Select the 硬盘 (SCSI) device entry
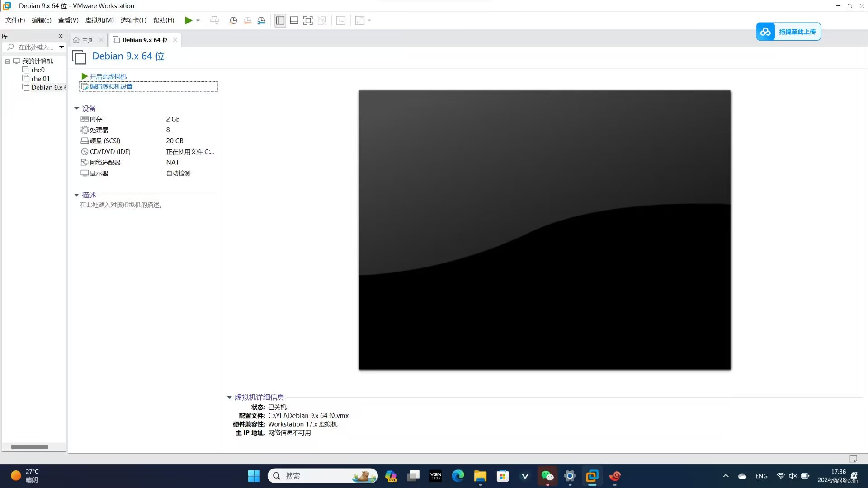Screen dimensions: 868x488 [105, 141]
